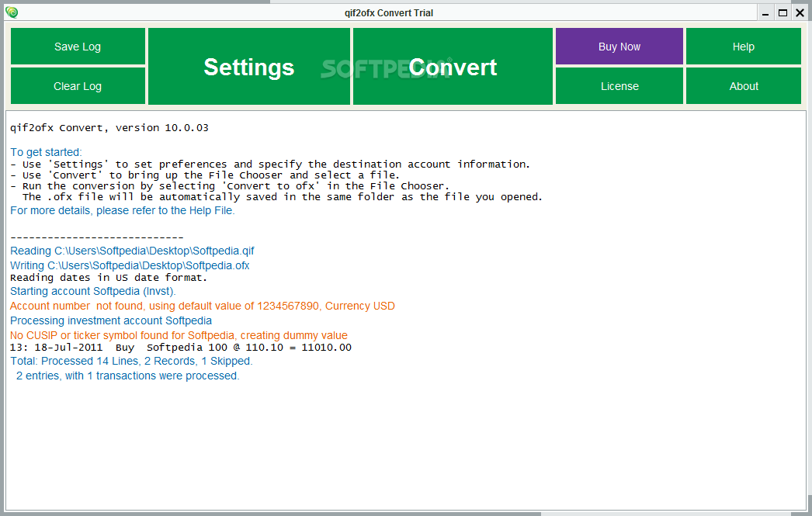Click 'Processing investment account Softpedia' line

pyautogui.click(x=111, y=321)
